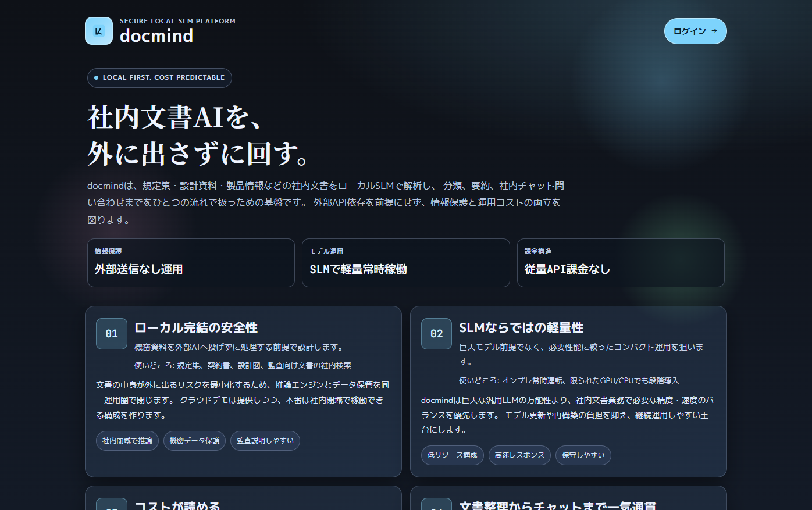
Task: Click the docmind brand name text
Action: (x=156, y=36)
